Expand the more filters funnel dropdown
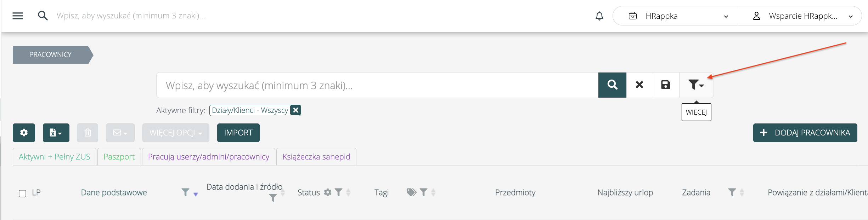The image size is (868, 220). click(x=696, y=85)
